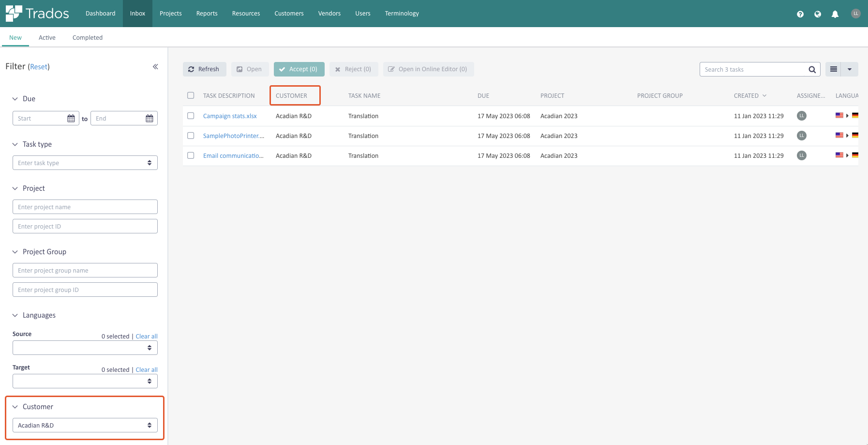The height and width of the screenshot is (445, 868).
Task: Switch to the Active tab
Action: tap(47, 38)
